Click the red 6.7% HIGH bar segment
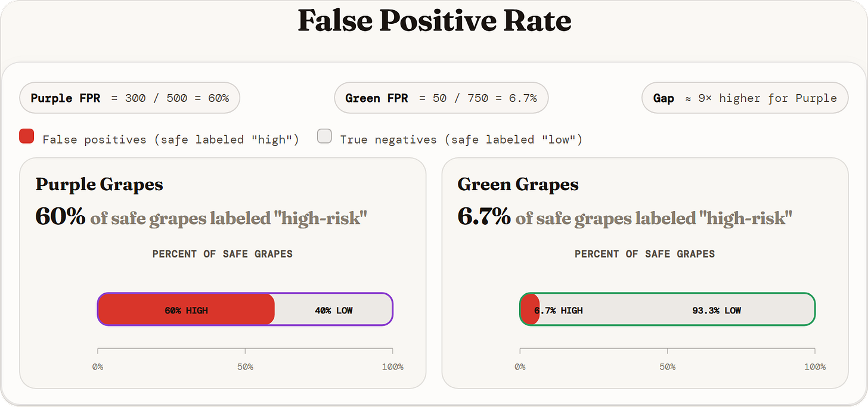Screen dimensions: 868x407 click(x=530, y=309)
